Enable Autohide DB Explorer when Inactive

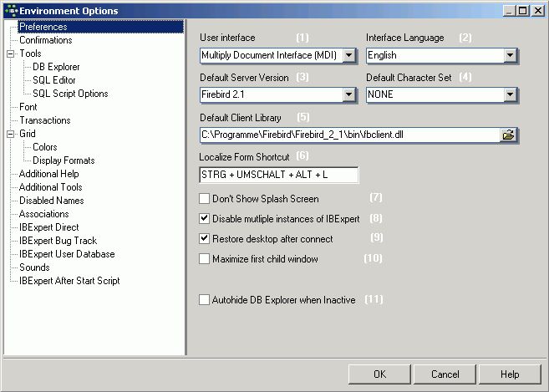pyautogui.click(x=205, y=299)
